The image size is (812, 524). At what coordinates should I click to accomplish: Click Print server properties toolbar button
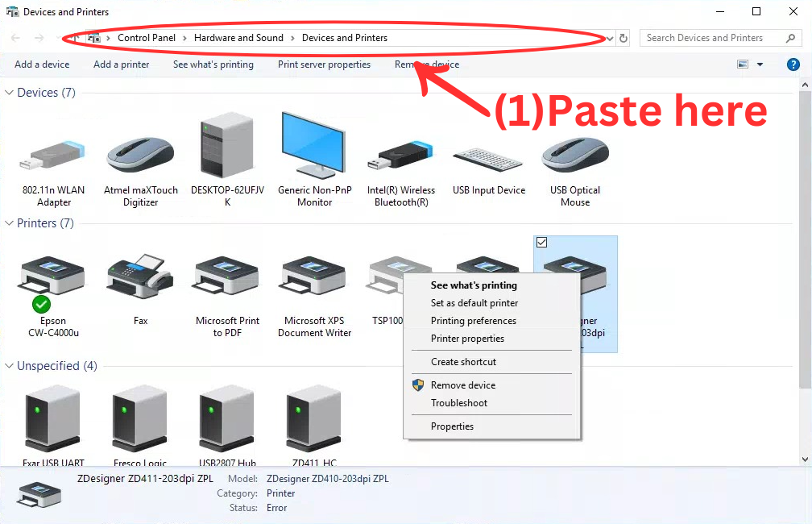pyautogui.click(x=324, y=64)
